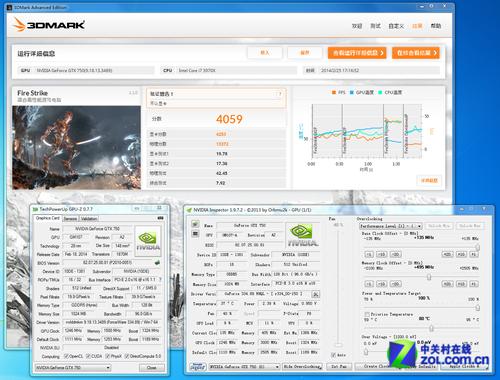Click base clock offset -10 button
The width and height of the screenshot is (500, 380).
tap(382, 254)
